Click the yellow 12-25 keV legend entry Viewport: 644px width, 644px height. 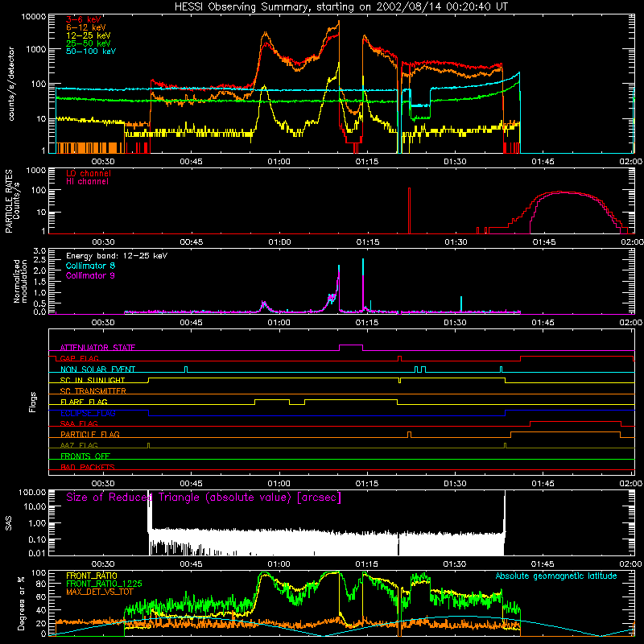point(89,35)
